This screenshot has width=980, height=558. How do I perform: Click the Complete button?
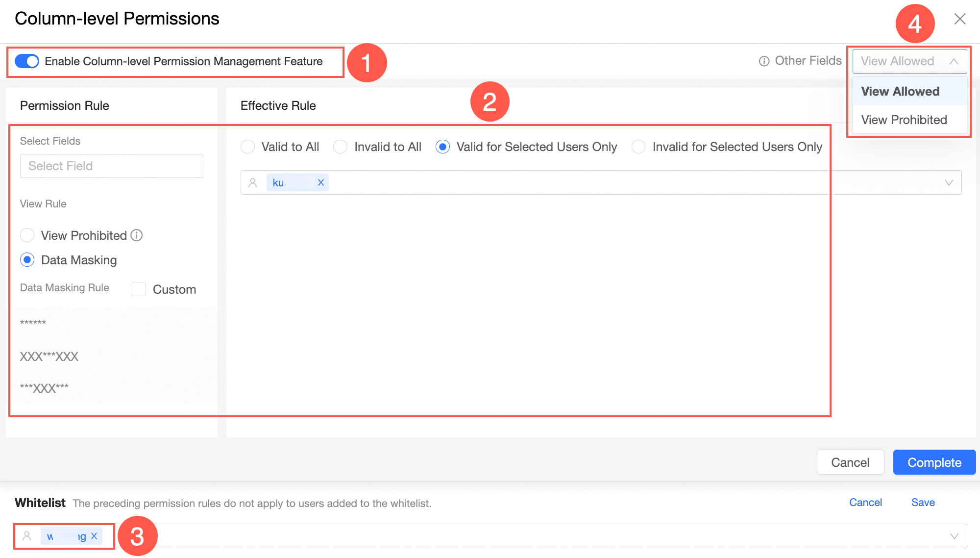click(934, 462)
